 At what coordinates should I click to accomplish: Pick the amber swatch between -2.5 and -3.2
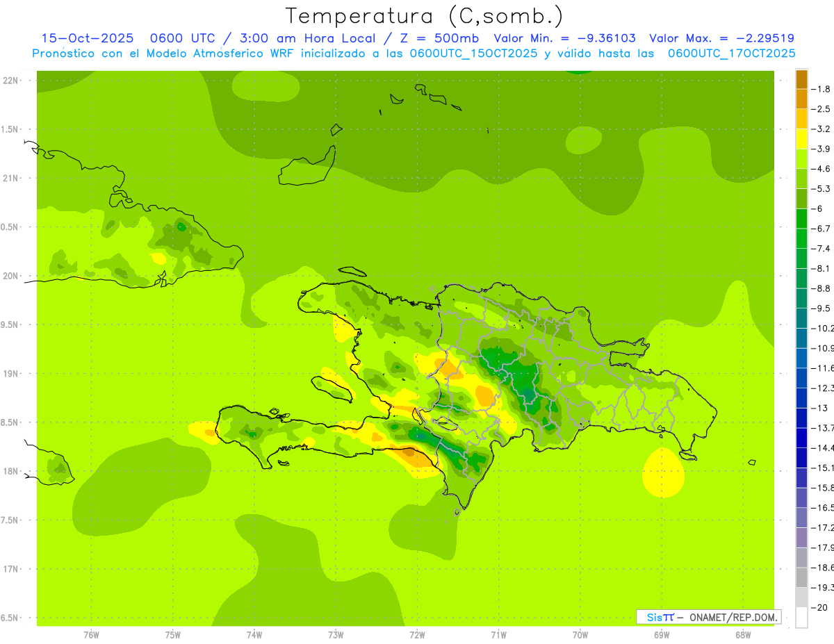(x=801, y=119)
